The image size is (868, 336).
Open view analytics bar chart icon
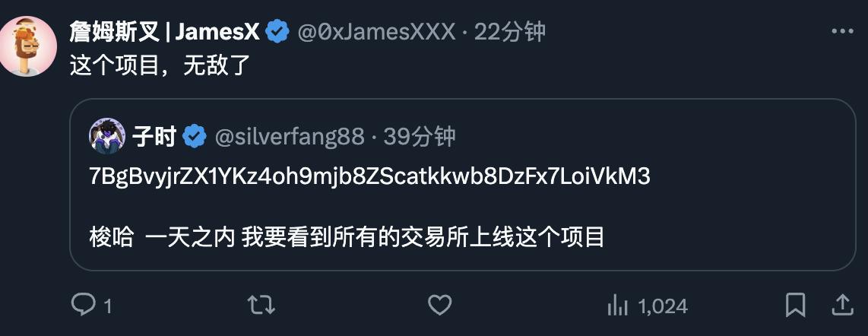(618, 306)
